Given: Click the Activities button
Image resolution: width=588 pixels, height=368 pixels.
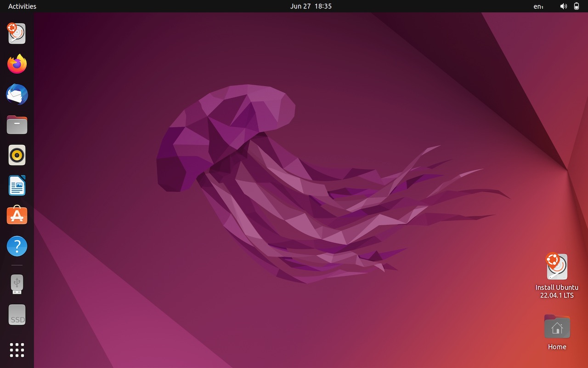Looking at the screenshot, I should click(22, 6).
